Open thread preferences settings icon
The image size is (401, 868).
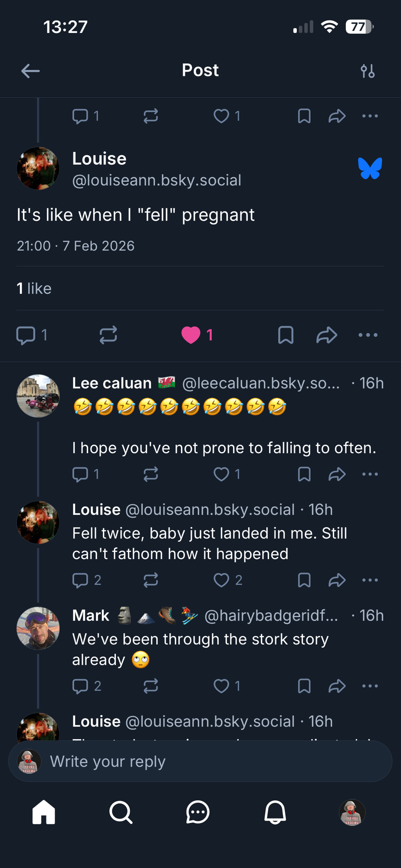(x=368, y=71)
